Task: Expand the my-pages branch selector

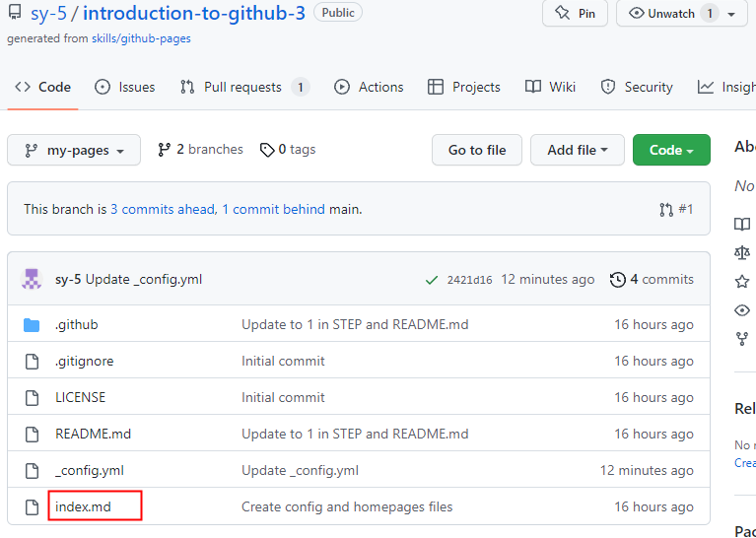Action: (x=74, y=150)
